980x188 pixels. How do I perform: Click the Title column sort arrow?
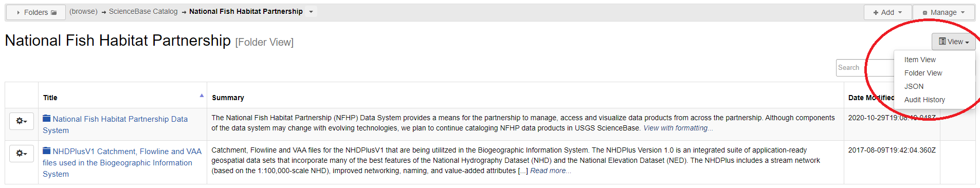(x=202, y=96)
